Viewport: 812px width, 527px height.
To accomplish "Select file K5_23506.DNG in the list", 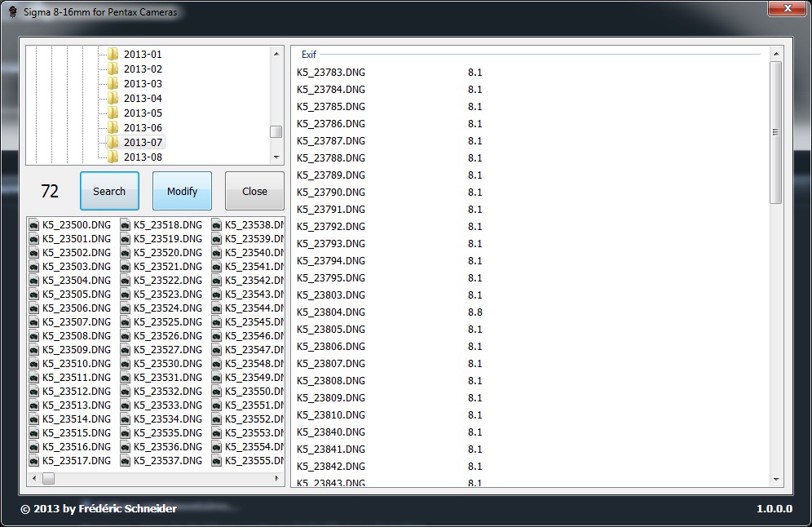I will [77, 308].
